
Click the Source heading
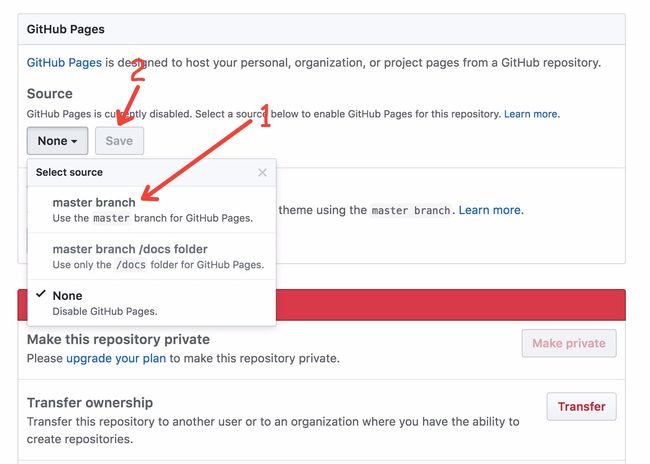pos(50,94)
